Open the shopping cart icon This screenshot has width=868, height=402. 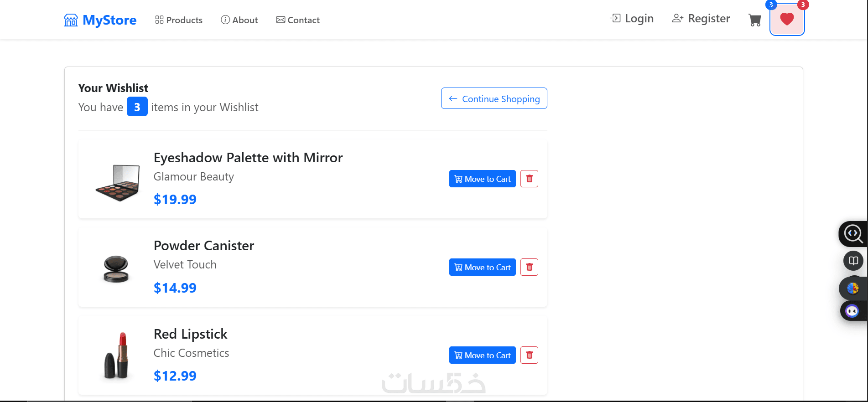pyautogui.click(x=755, y=20)
